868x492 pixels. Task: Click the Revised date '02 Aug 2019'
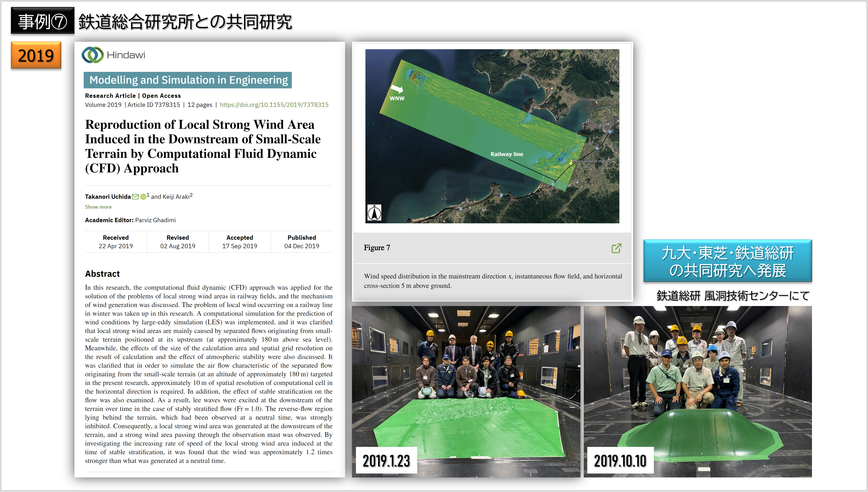178,246
